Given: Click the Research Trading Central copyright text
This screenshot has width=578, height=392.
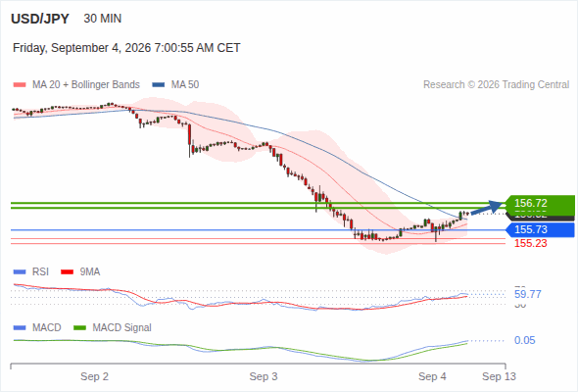Looking at the screenshot, I should (x=496, y=85).
